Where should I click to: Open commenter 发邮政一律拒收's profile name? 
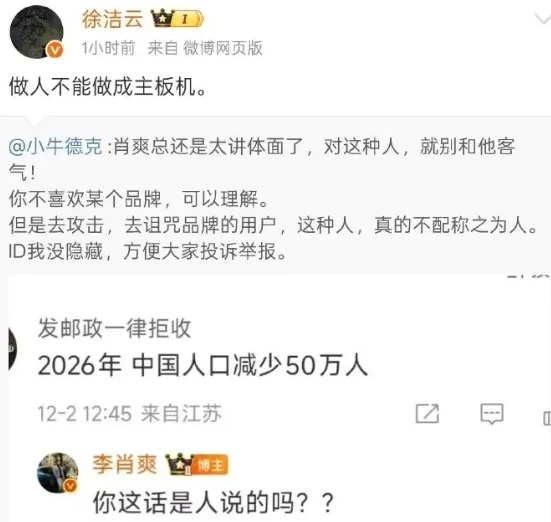114,328
